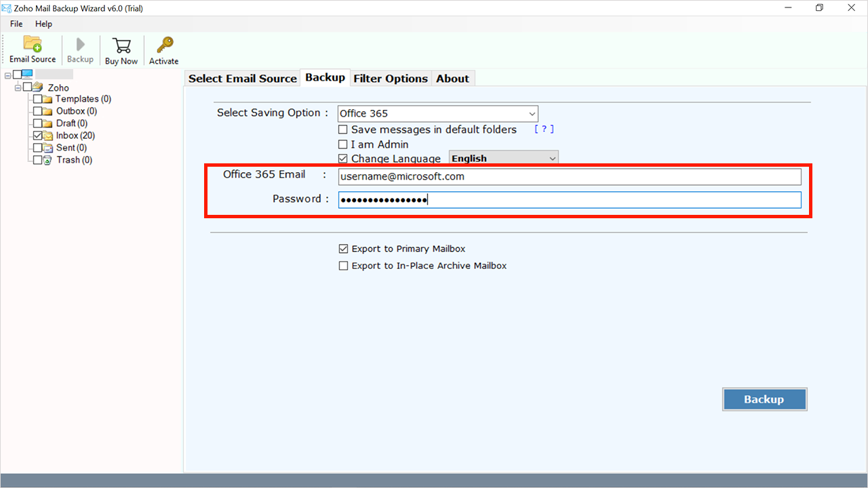Toggle the root computer node checkbox
Screen dimensions: 868x488
(17, 75)
